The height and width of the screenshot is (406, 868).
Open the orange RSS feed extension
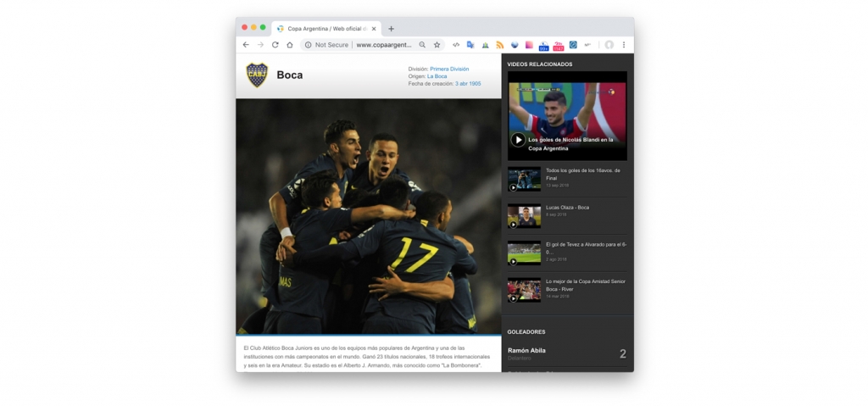[x=500, y=45]
